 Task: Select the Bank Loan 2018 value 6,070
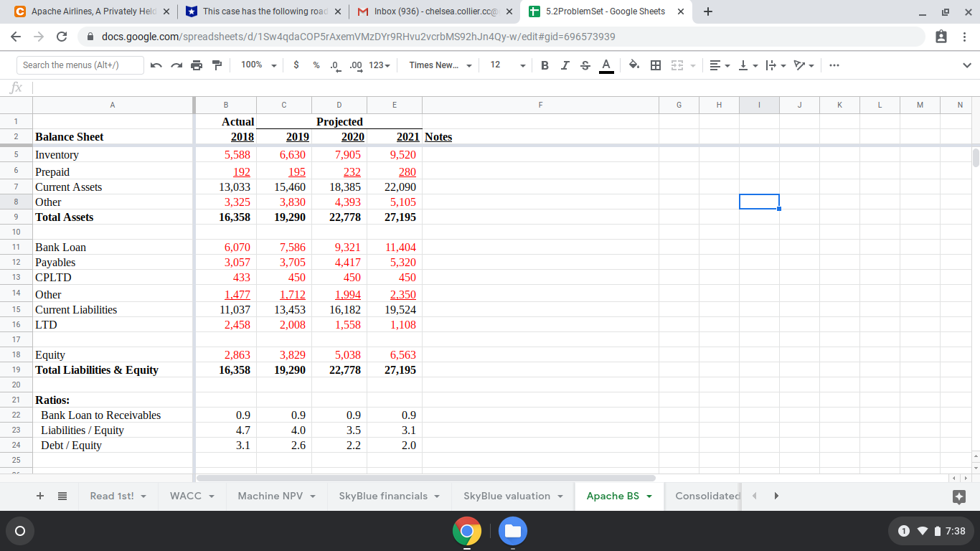pos(225,248)
